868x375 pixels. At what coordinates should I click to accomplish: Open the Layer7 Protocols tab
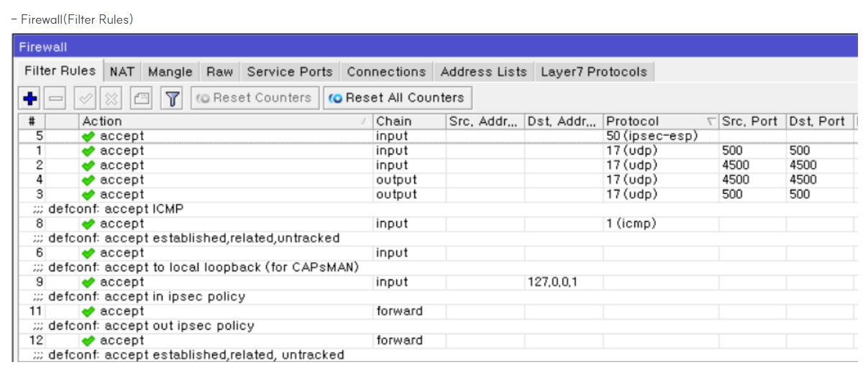594,72
